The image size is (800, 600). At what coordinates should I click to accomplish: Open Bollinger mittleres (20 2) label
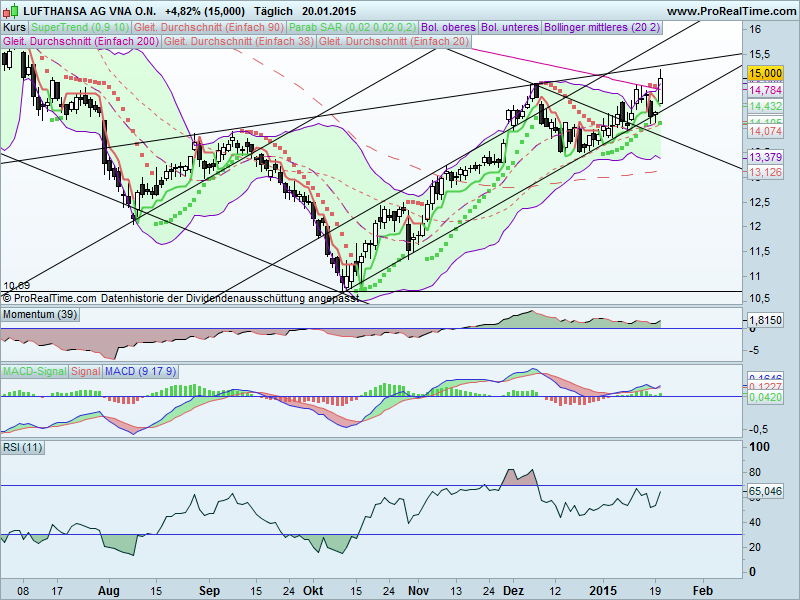(x=602, y=28)
